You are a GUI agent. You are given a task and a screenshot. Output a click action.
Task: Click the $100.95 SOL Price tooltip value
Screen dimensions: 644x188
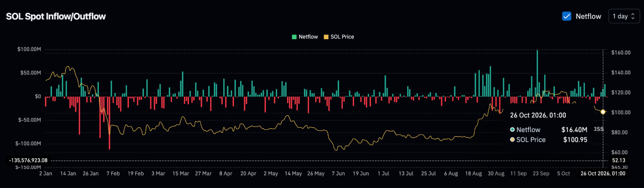pyautogui.click(x=575, y=140)
